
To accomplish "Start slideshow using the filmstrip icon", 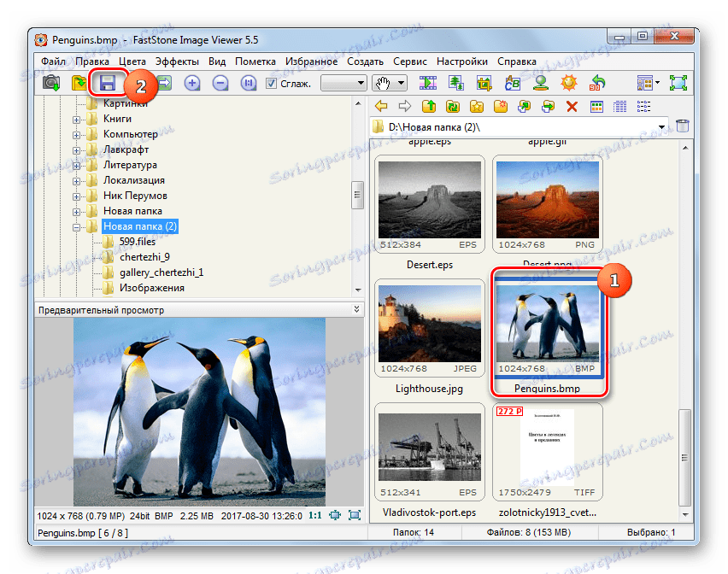I will coord(427,83).
